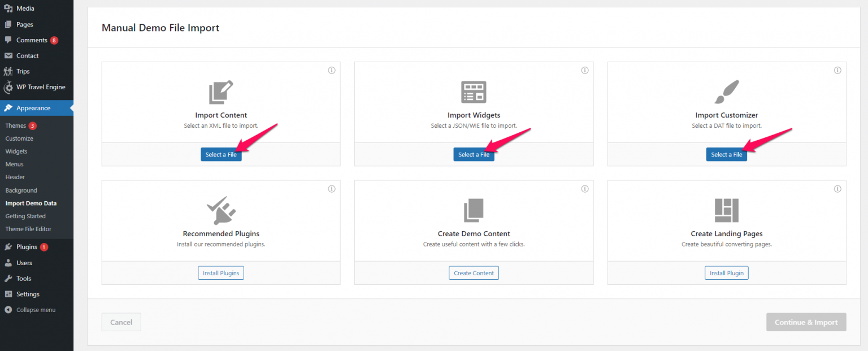Click the Settings sidebar icon
Viewport: 868px width, 351px height.
click(8, 294)
